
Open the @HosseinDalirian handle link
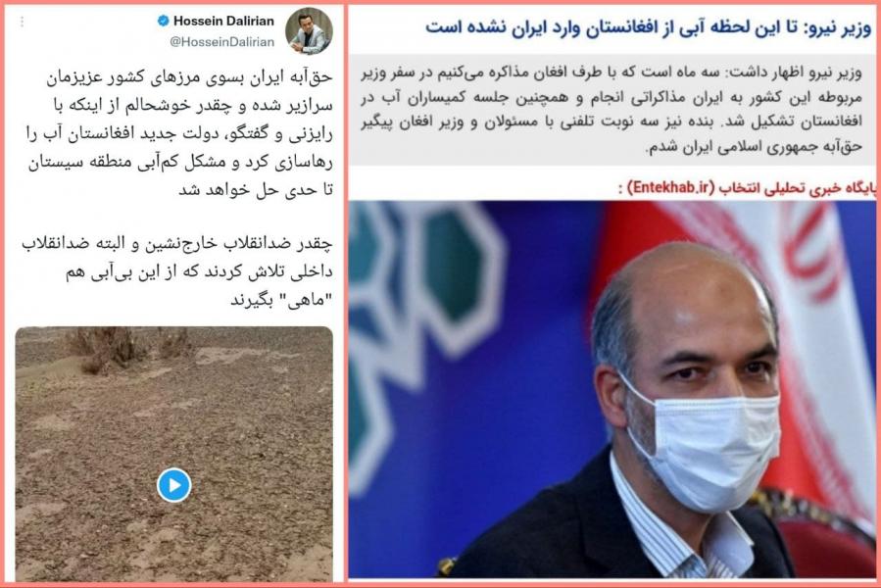221,42
